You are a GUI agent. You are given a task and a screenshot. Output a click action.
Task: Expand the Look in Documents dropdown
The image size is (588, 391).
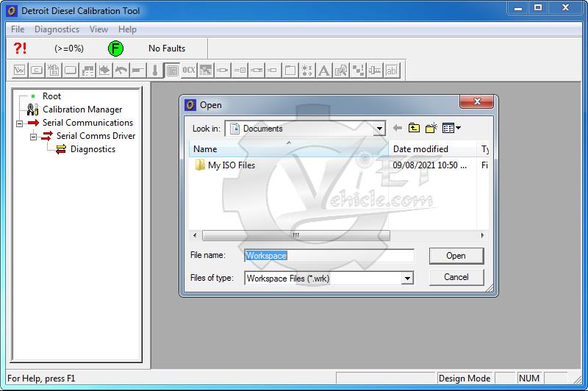[379, 129]
